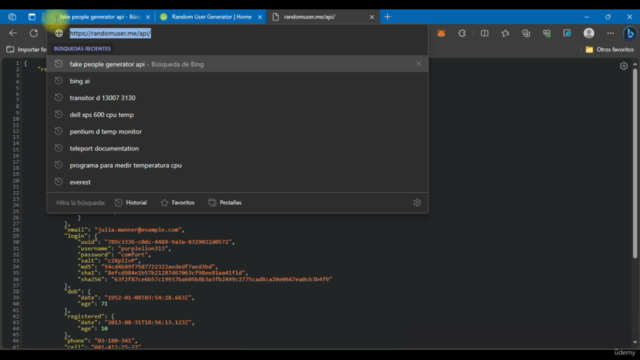Filter search by Pestañas
The image size is (640, 360).
[225, 202]
